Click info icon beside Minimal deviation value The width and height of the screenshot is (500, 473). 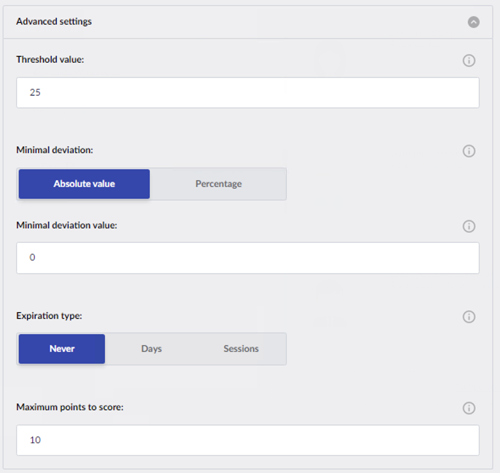click(x=469, y=226)
